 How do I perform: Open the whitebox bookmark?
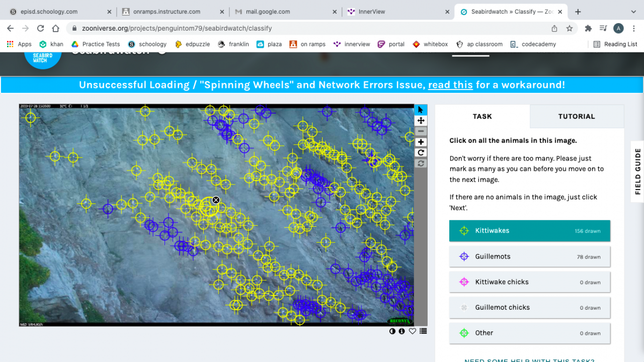[430, 44]
